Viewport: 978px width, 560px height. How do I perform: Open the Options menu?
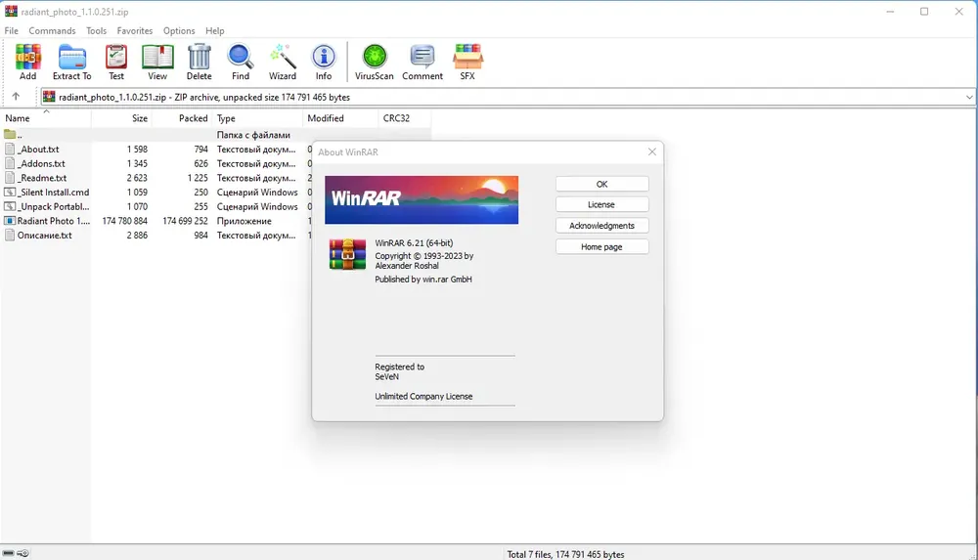pos(179,30)
